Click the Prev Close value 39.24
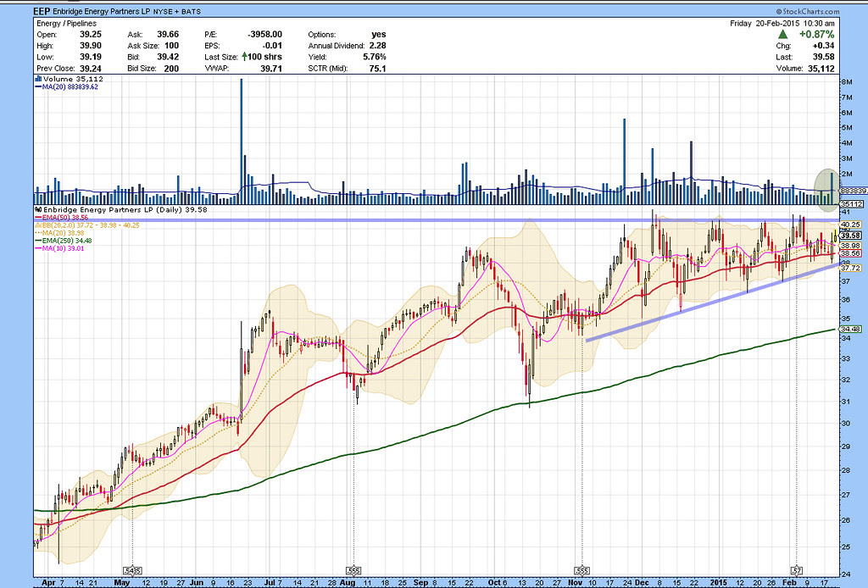Viewport: 868px width, 588px height. click(x=90, y=69)
